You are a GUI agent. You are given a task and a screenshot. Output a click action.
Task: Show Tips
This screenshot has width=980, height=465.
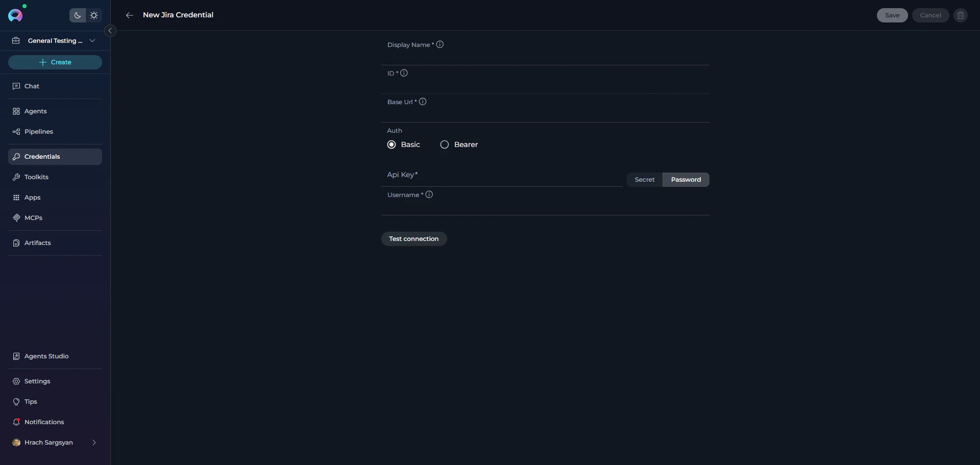click(55, 402)
